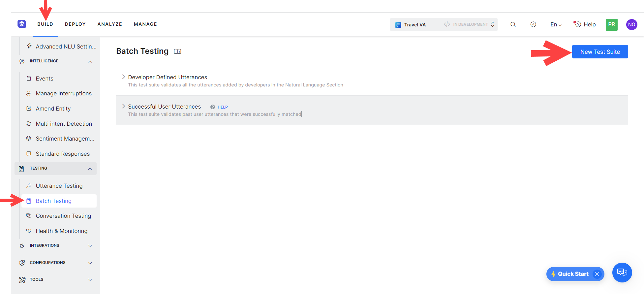Screen dimensions: 644x294
Task: Switch to the Deploy tab
Action: (x=75, y=24)
